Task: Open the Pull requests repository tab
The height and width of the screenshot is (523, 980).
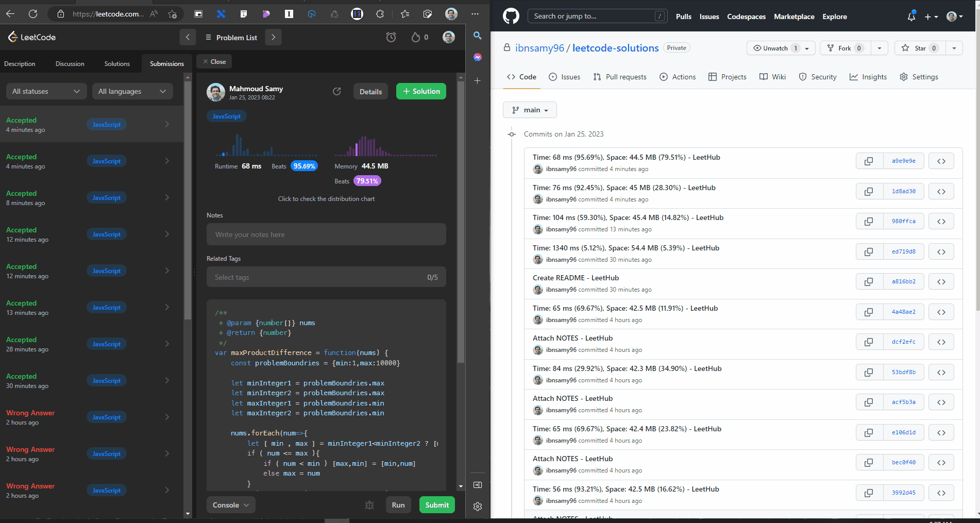Action: pyautogui.click(x=620, y=77)
